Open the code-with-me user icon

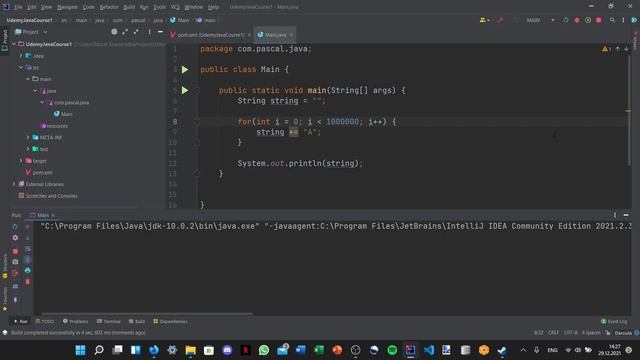coord(484,20)
